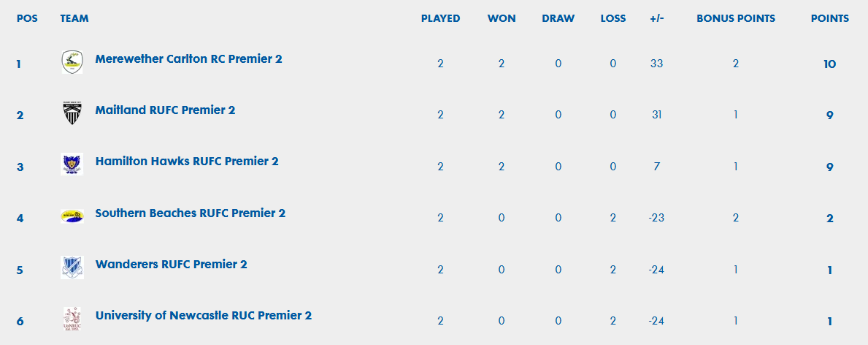Click the BONUS POINTS column header

[736, 18]
